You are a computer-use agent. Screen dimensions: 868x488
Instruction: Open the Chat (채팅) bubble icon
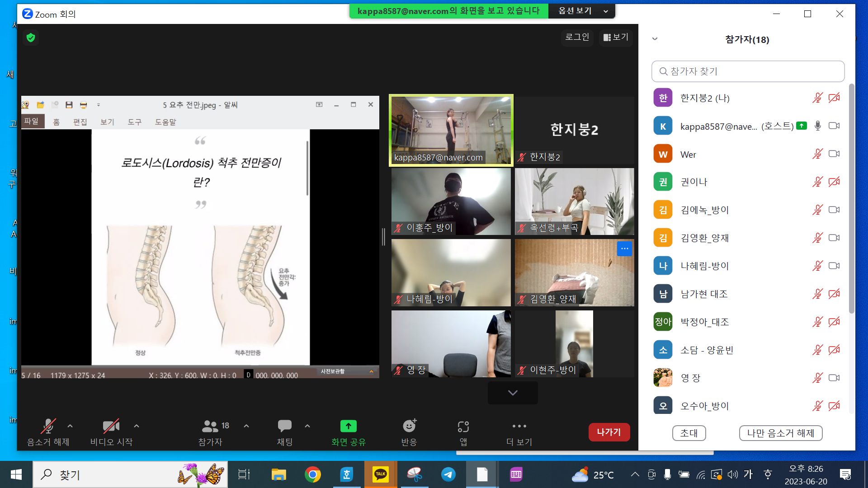(x=284, y=426)
